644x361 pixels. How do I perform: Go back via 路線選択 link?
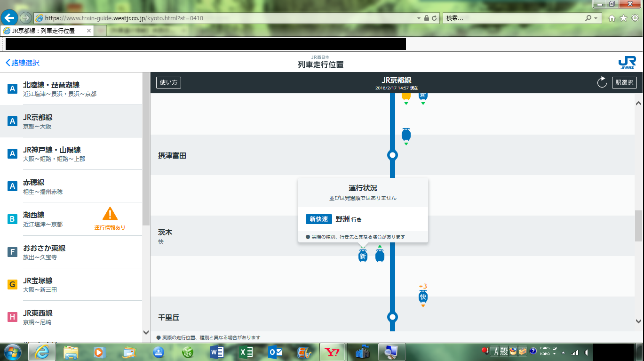click(23, 63)
